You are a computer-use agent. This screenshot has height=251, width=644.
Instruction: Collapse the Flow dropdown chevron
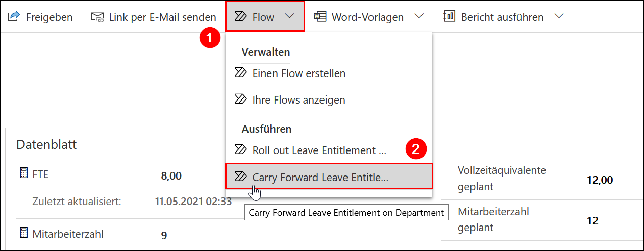click(x=290, y=17)
